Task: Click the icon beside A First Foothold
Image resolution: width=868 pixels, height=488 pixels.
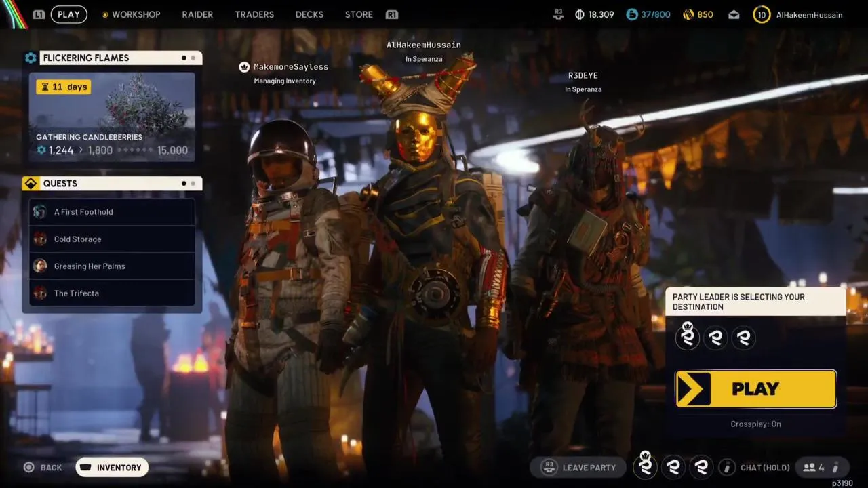Action: 40,211
